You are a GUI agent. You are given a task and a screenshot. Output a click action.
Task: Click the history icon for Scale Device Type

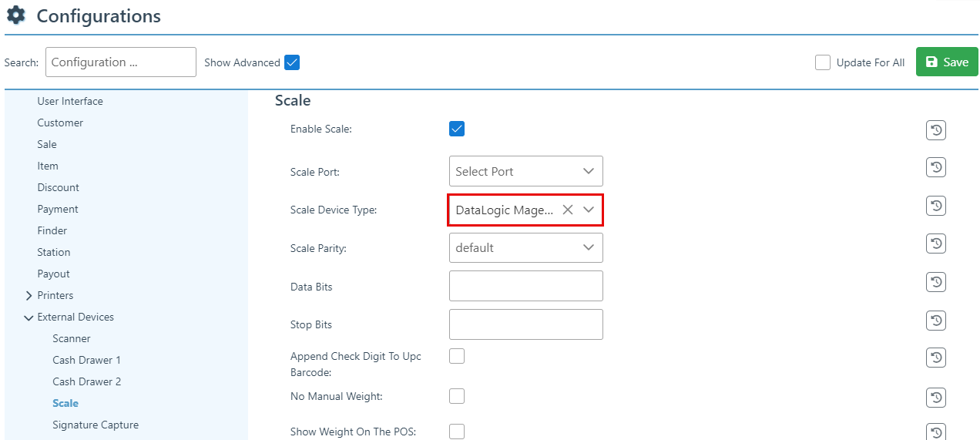tap(935, 206)
